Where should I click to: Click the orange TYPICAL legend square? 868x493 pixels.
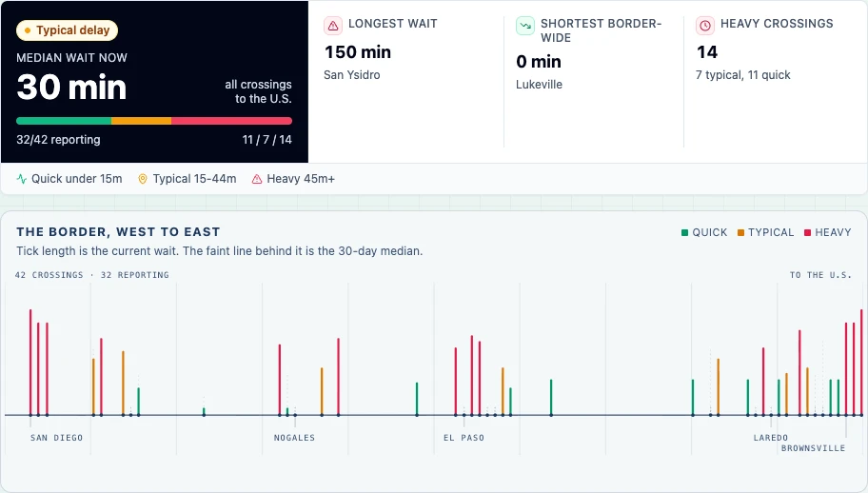click(x=740, y=232)
